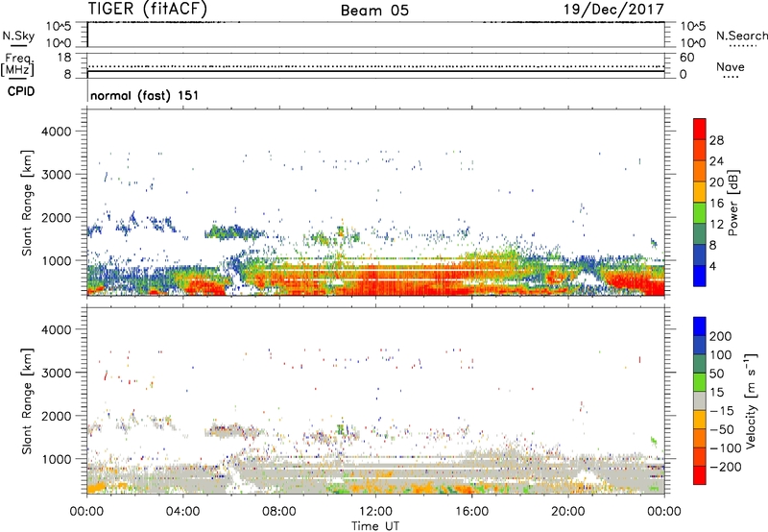Pick the orange 20–24 dB power segment
Image resolution: width=768 pixels, height=532 pixels.
(x=700, y=171)
